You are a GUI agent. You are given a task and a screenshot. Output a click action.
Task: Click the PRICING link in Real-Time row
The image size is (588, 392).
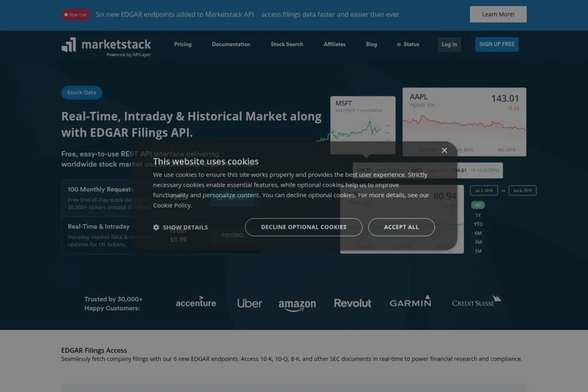coord(232,235)
